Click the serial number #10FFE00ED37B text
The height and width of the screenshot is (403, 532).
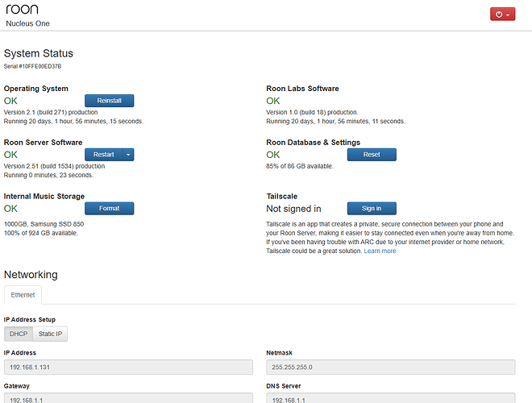coord(32,66)
